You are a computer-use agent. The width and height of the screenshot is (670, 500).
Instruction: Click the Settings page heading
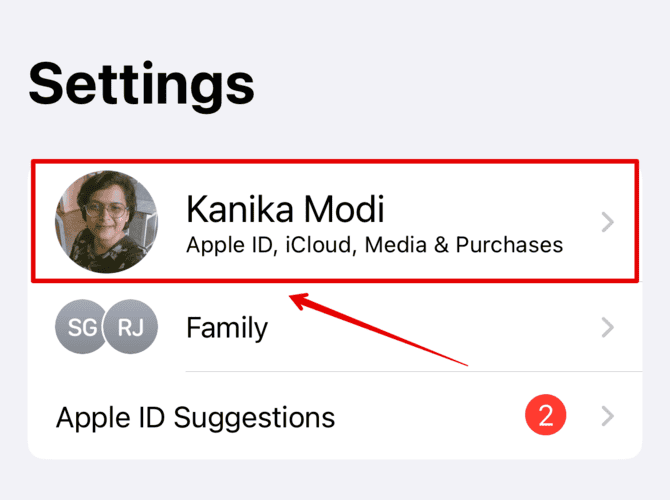tap(141, 85)
